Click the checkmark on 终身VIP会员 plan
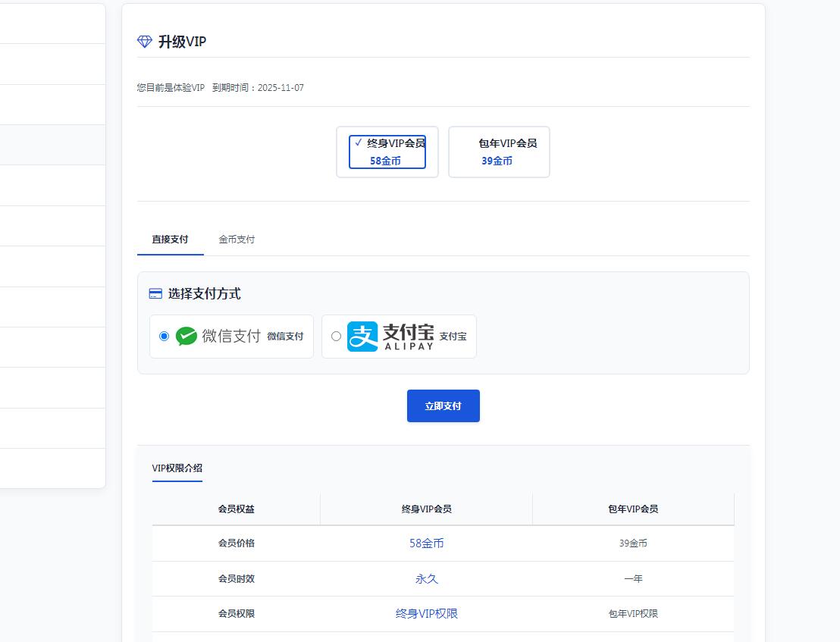 (x=359, y=142)
